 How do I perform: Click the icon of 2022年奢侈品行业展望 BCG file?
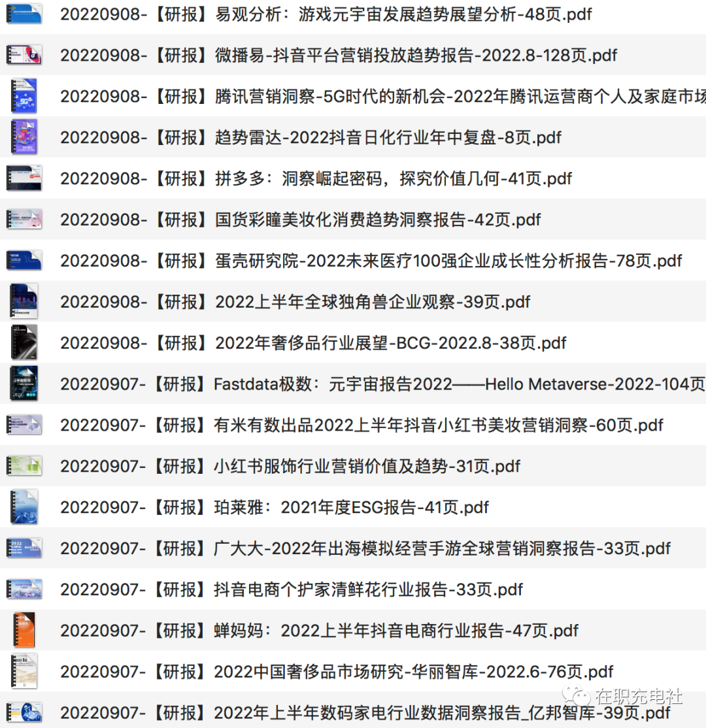[24, 342]
